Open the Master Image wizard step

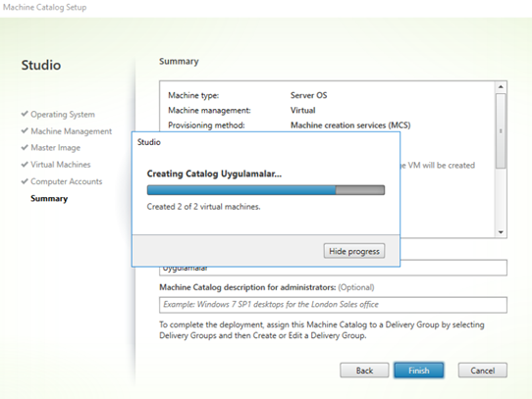tap(56, 148)
